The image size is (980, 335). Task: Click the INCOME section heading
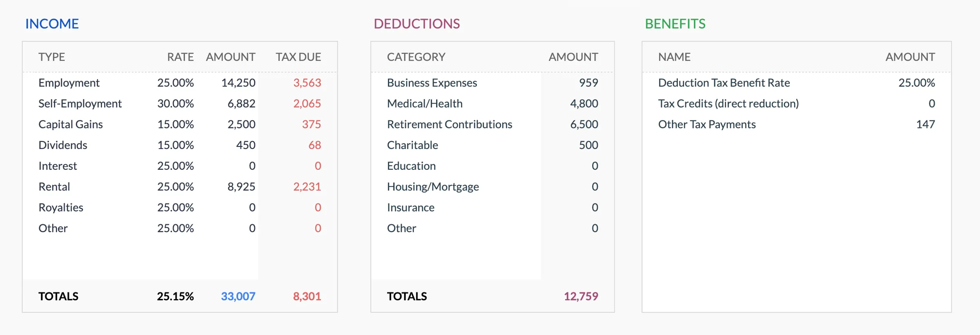tap(52, 24)
